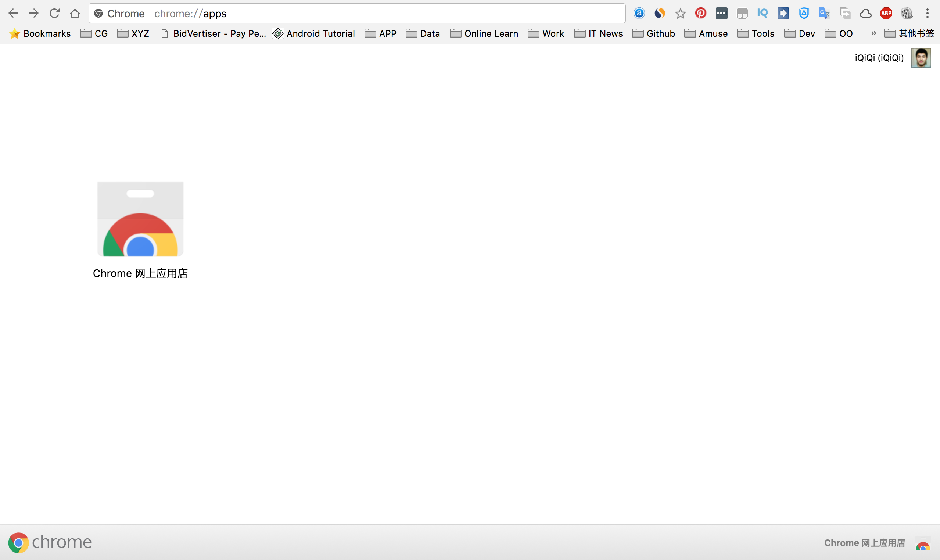
Task: Open the LastPass password extension
Action: point(721,14)
